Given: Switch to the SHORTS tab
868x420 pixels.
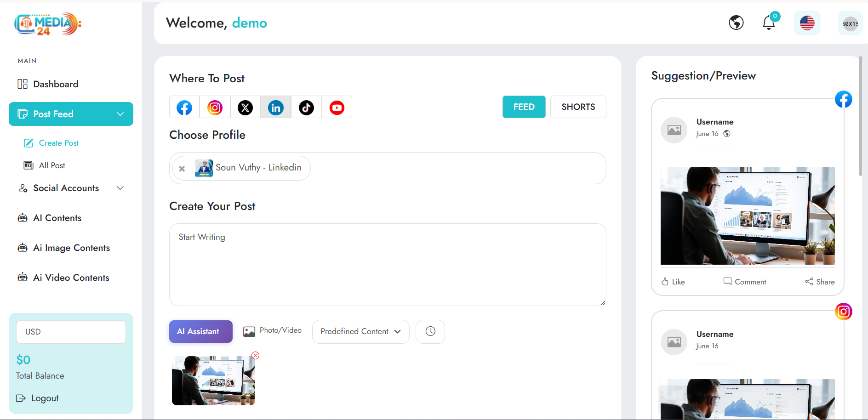Looking at the screenshot, I should (578, 107).
